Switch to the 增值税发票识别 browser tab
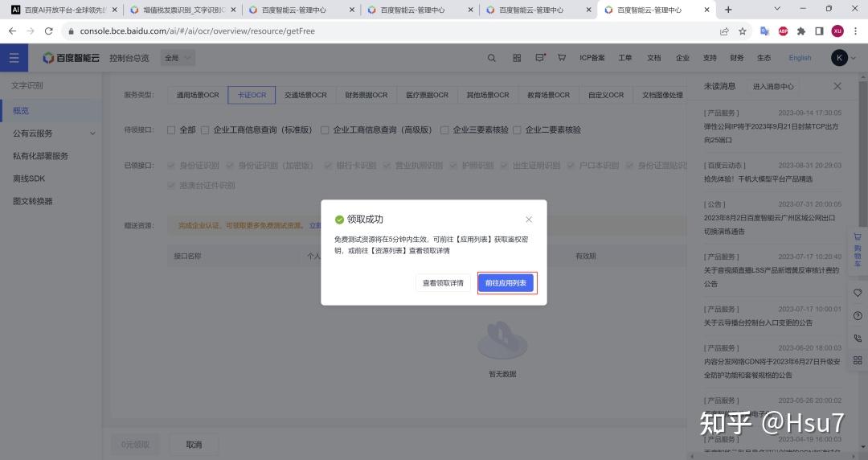Viewport: 868px width, 460px height. click(x=182, y=10)
